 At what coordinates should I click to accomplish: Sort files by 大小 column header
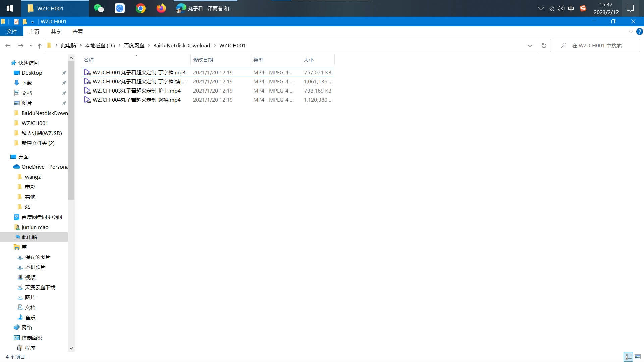309,60
